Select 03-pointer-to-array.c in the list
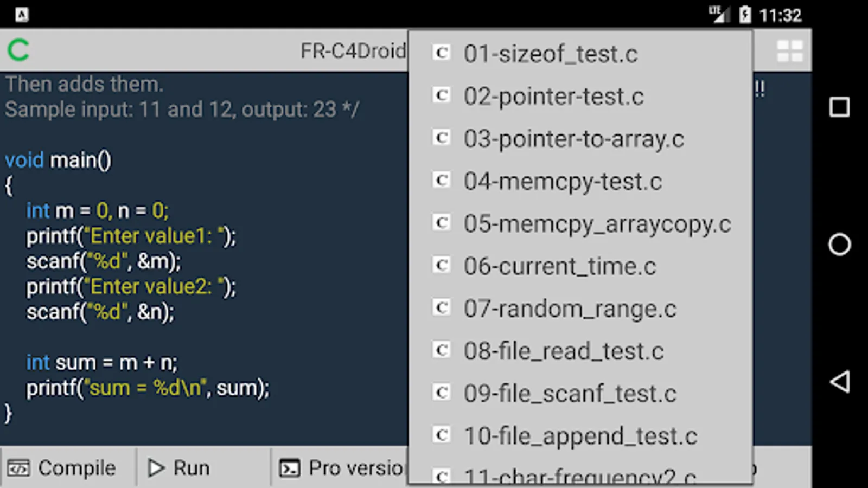Viewport: 868px width, 488px height. 573,139
